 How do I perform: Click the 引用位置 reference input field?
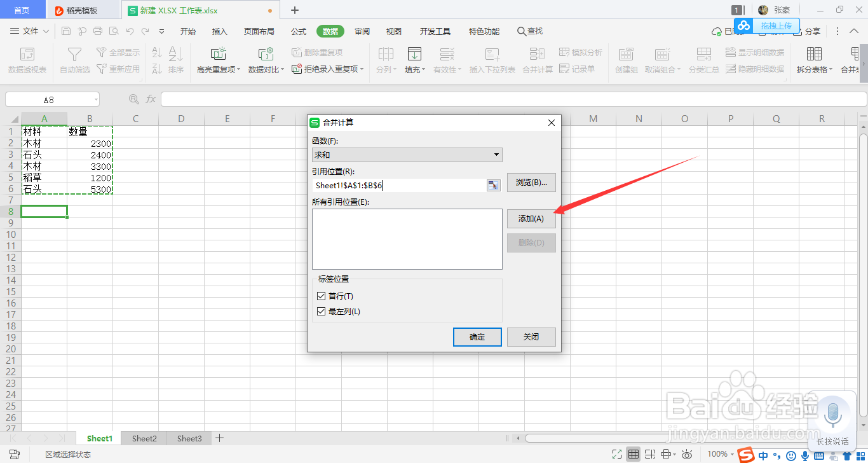(x=399, y=185)
